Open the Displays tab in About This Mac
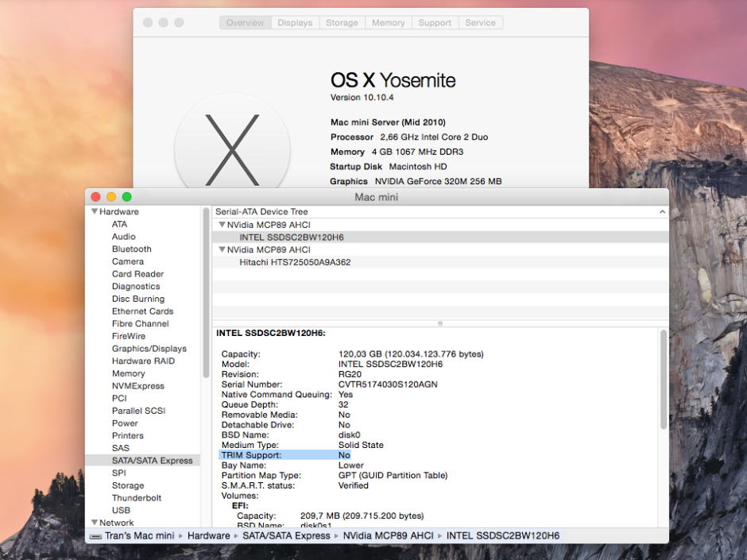This screenshot has width=747, height=560. click(x=295, y=22)
